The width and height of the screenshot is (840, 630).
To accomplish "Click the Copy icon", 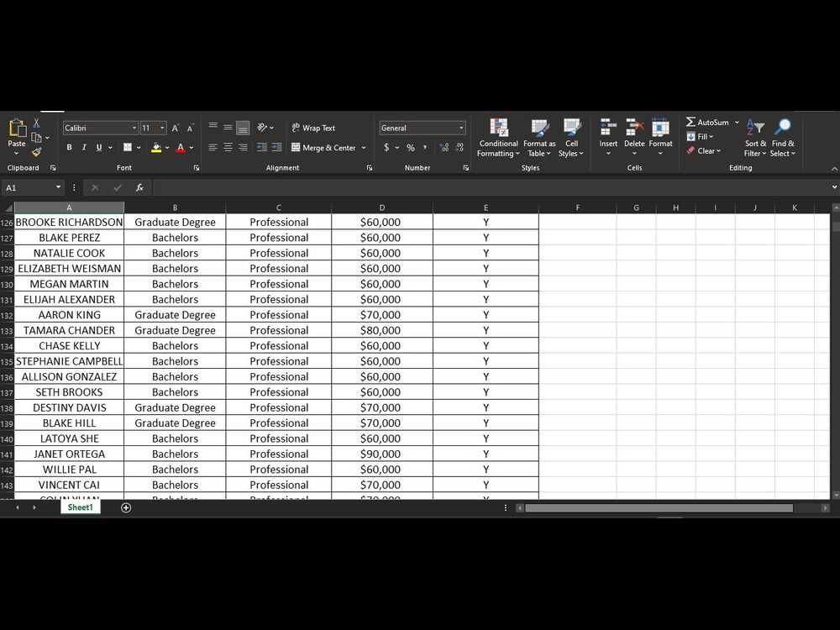I will click(x=36, y=137).
